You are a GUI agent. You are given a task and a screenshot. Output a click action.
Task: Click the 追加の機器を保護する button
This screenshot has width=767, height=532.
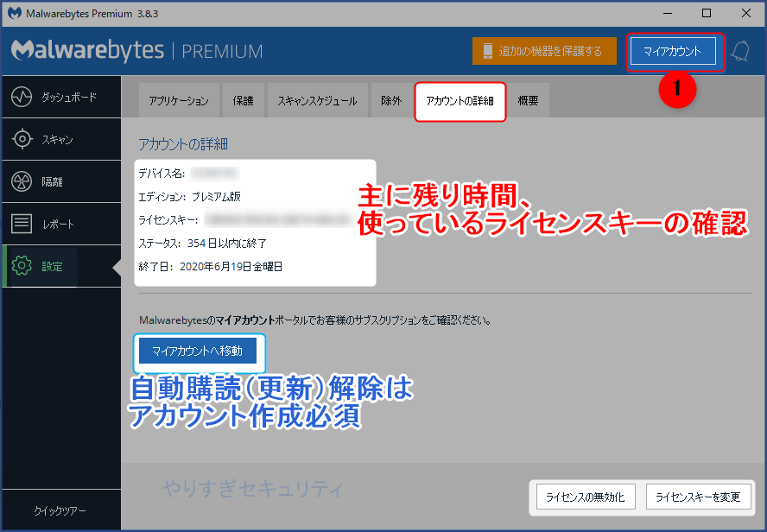[x=544, y=51]
